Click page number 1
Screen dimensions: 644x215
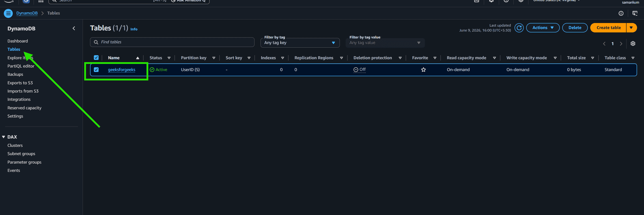click(612, 44)
